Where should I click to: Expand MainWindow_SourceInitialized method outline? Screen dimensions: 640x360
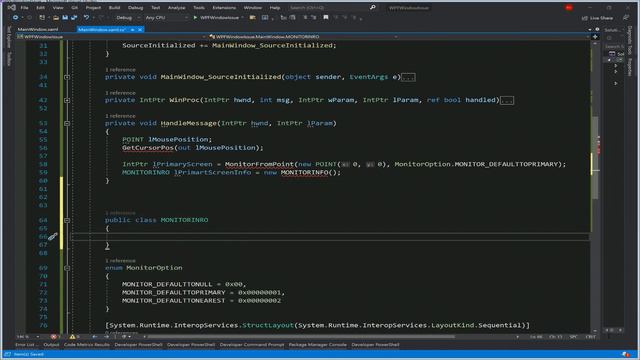click(67, 77)
